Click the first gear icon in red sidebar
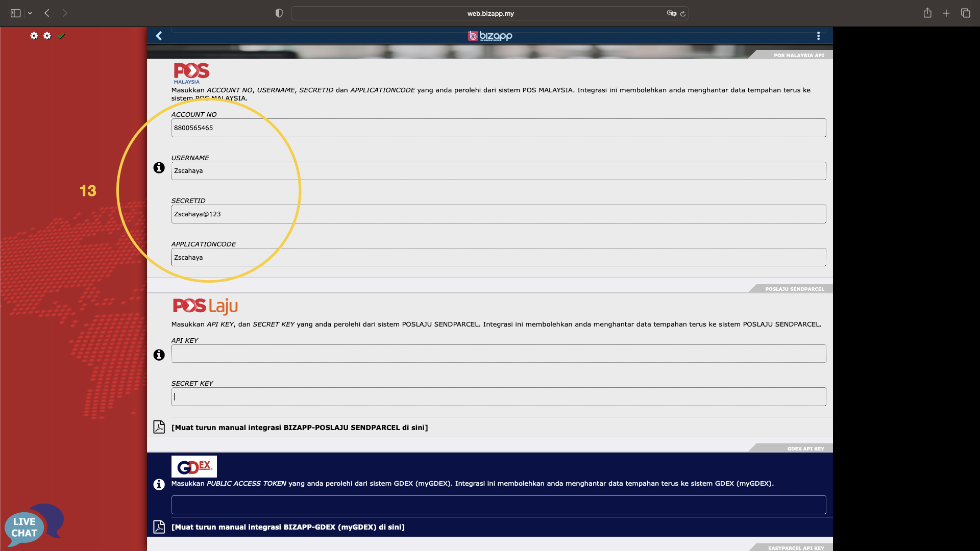 pos(34,36)
